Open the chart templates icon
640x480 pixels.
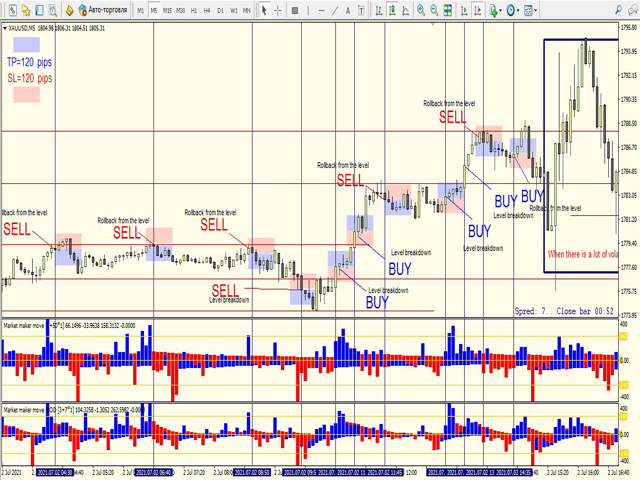pos(528,10)
